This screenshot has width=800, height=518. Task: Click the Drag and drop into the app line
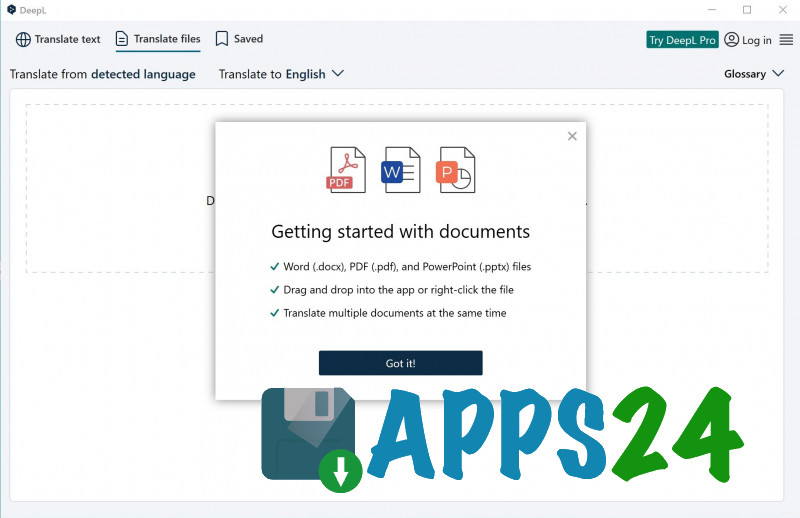pyautogui.click(x=392, y=290)
